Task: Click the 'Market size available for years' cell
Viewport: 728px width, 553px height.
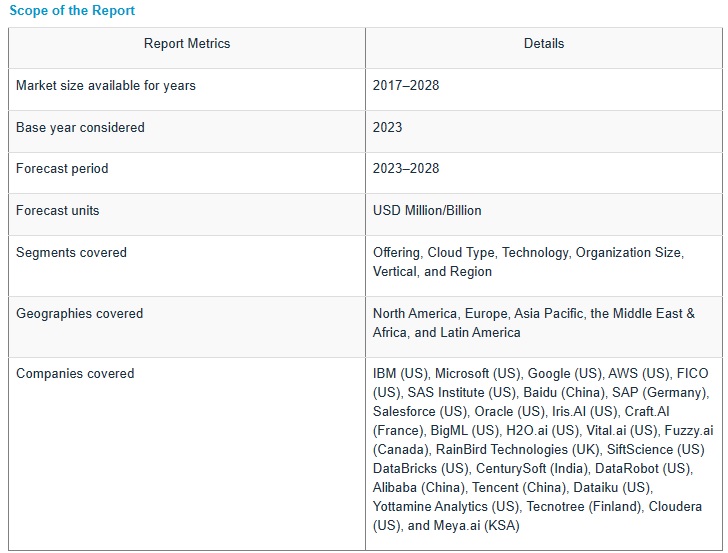Action: (106, 86)
